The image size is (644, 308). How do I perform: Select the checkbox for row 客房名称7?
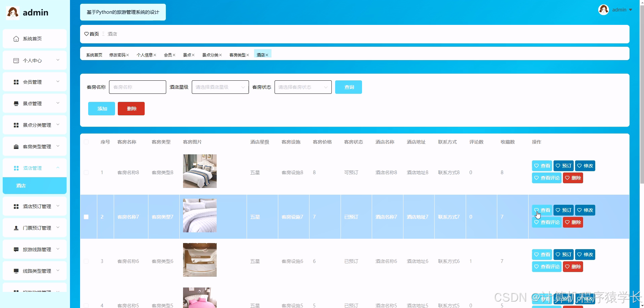(x=86, y=217)
